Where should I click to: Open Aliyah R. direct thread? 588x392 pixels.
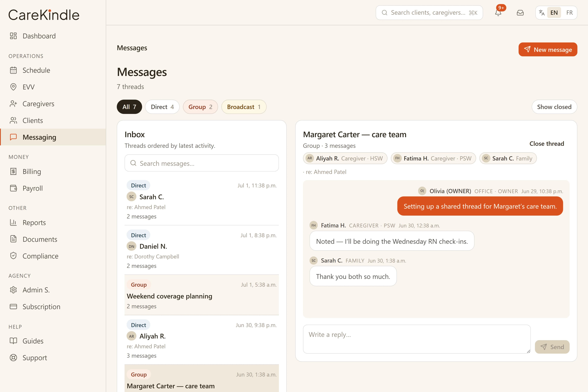202,340
